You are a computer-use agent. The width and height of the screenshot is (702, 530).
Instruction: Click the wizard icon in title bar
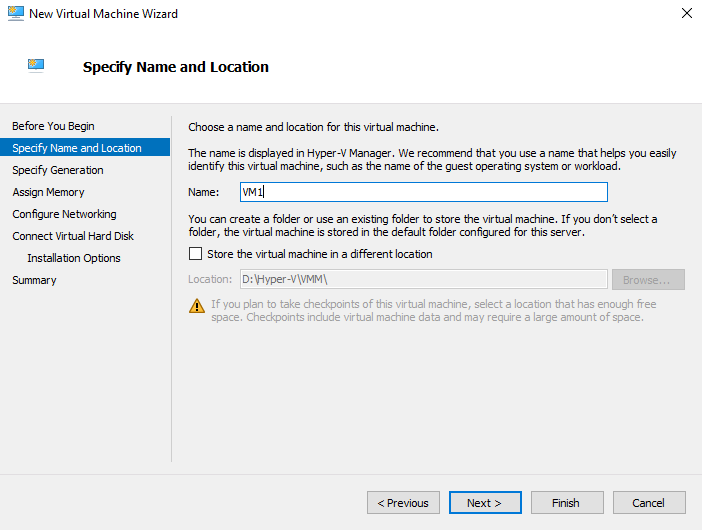coord(15,14)
